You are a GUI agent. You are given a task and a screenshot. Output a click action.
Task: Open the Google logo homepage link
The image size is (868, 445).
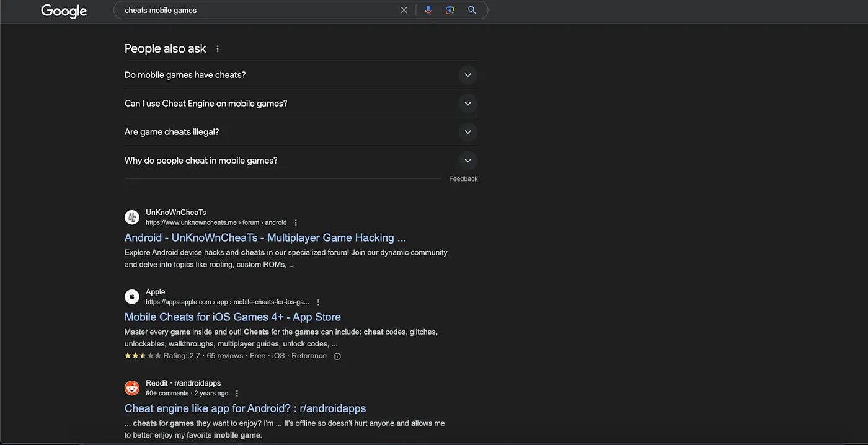pos(64,11)
